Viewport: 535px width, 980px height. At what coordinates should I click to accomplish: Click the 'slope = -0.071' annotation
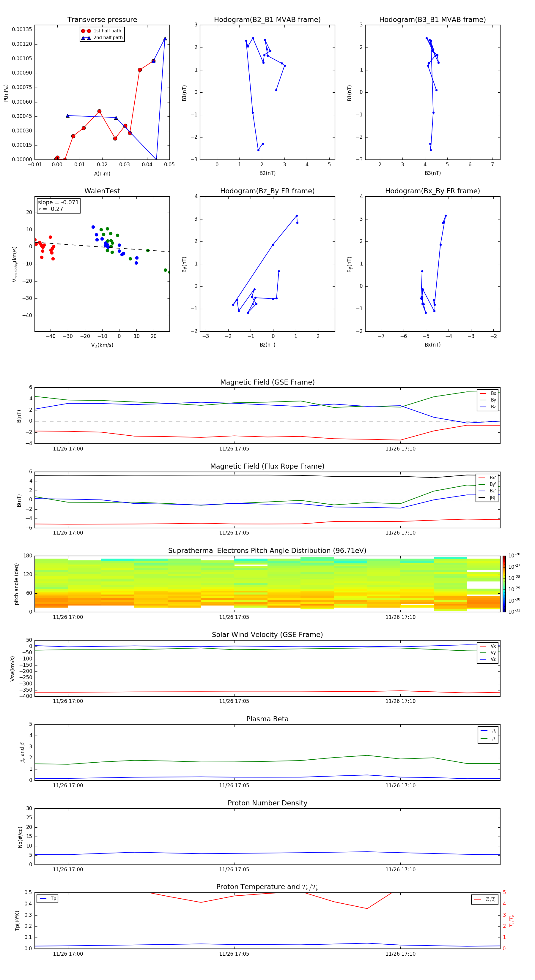click(58, 203)
